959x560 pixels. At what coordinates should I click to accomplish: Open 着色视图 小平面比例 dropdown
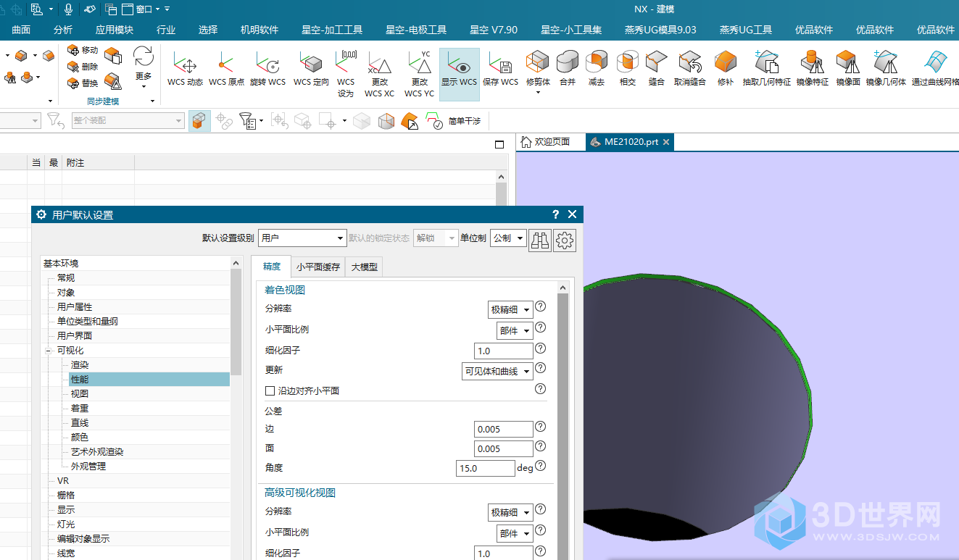[515, 330]
